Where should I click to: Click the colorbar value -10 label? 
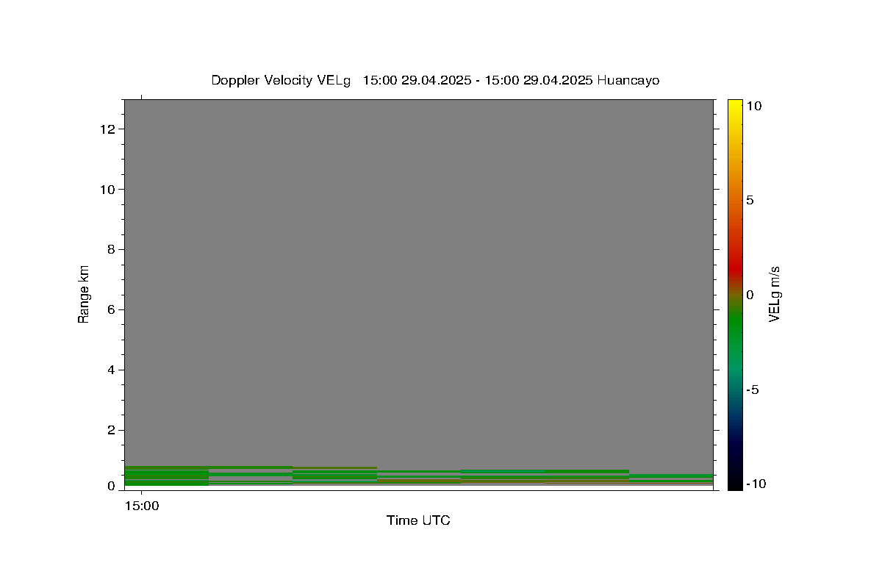756,484
